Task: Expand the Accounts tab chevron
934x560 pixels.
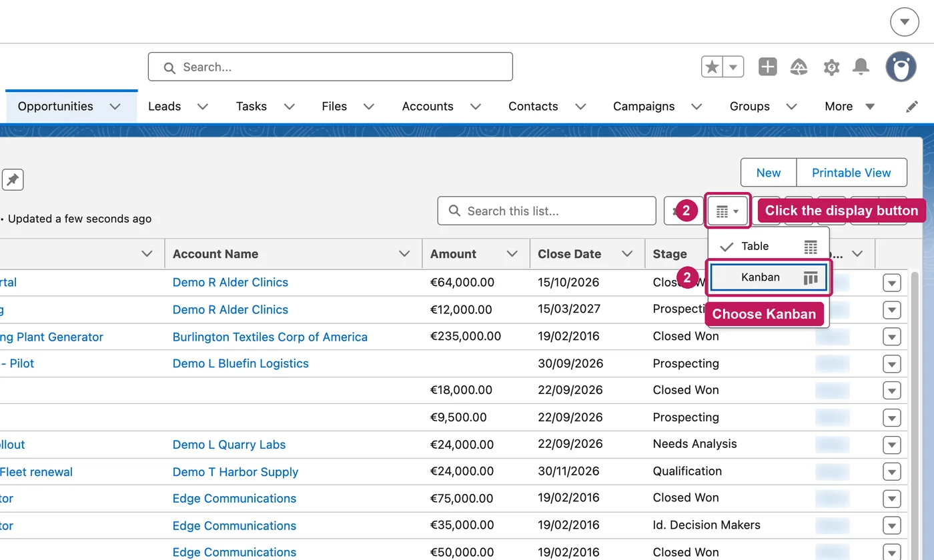Action: [476, 107]
